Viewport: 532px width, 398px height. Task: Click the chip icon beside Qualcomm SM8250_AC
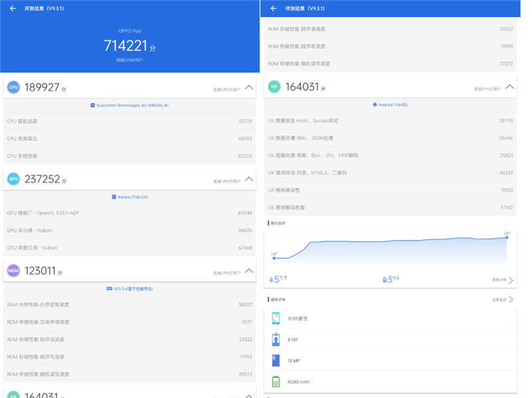coord(92,106)
